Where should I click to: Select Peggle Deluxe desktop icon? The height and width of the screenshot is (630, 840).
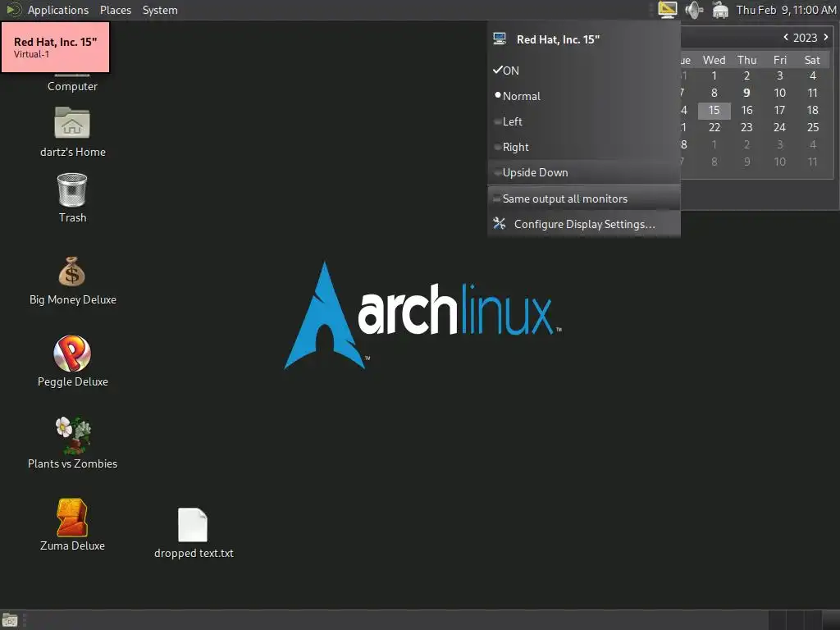tap(72, 354)
